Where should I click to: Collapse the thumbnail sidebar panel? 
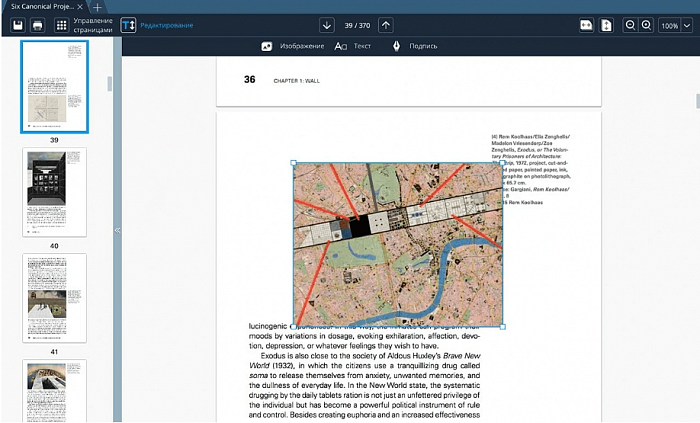tap(116, 230)
